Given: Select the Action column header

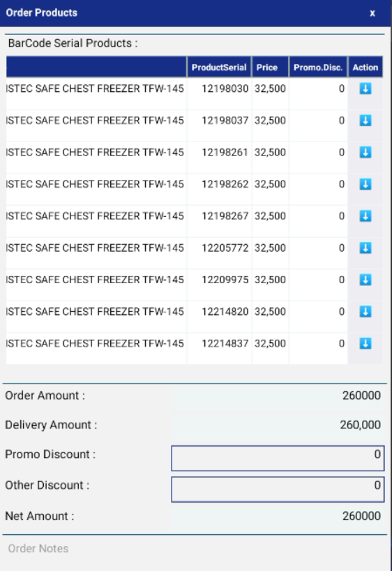Looking at the screenshot, I should [365, 68].
